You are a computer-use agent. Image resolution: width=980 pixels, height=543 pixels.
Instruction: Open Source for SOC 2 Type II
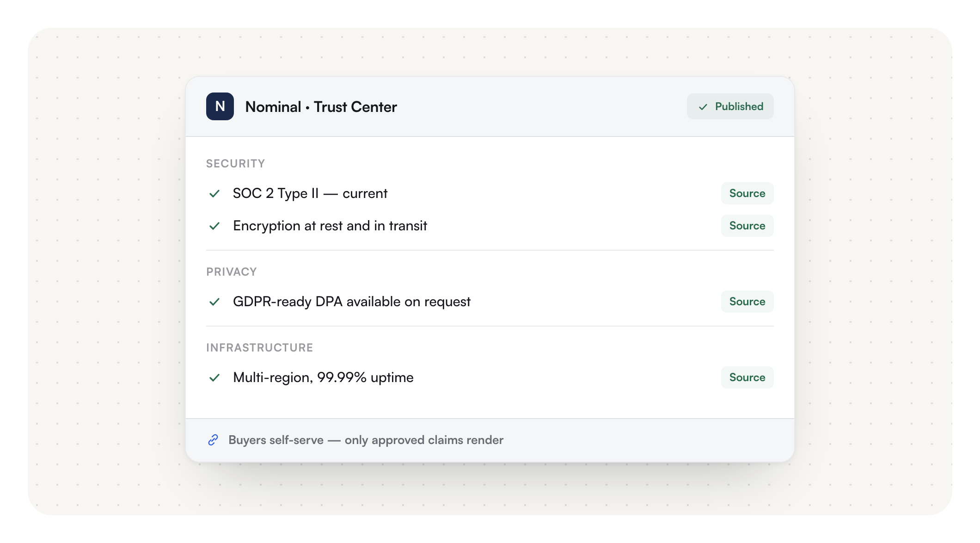747,193
